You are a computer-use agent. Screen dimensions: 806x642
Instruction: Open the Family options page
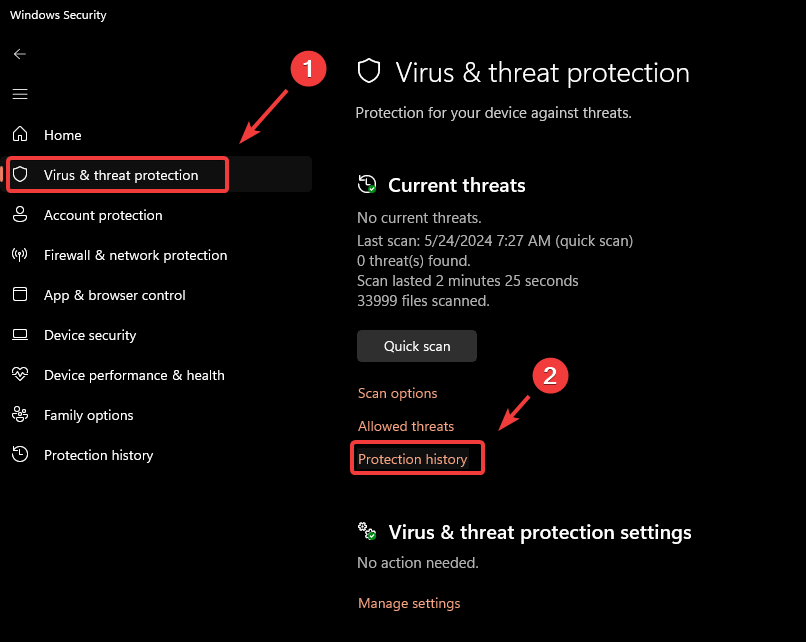tap(88, 415)
